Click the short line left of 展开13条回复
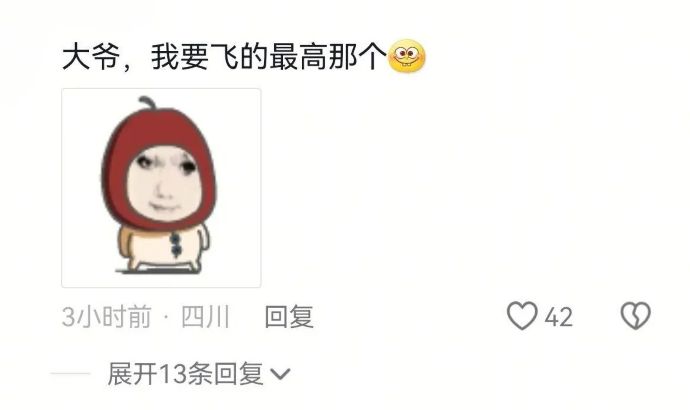Viewport: 690px width, 410px height. (x=70, y=374)
